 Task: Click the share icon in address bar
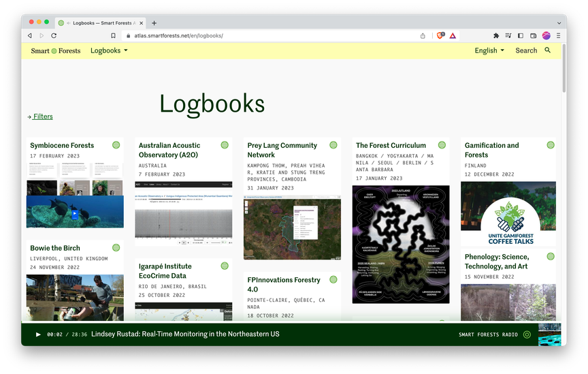tap(423, 35)
